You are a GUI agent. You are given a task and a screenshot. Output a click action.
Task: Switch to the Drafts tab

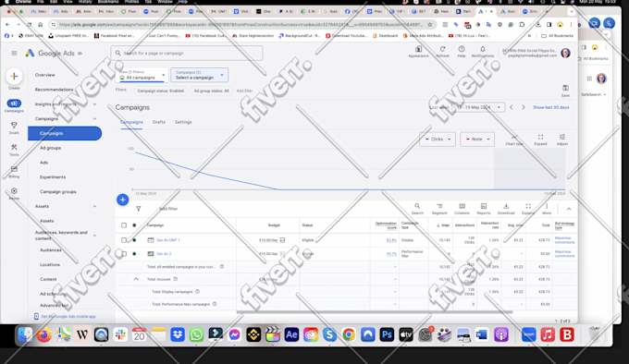(x=159, y=122)
